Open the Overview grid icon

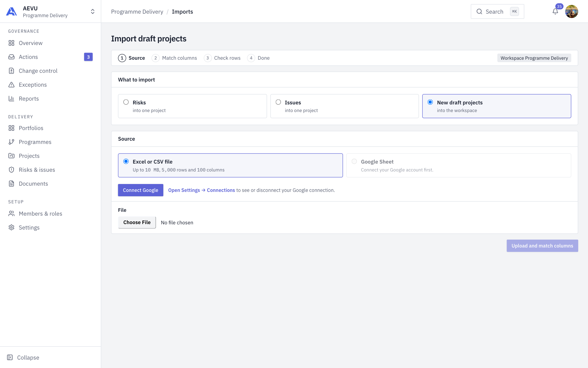point(11,43)
